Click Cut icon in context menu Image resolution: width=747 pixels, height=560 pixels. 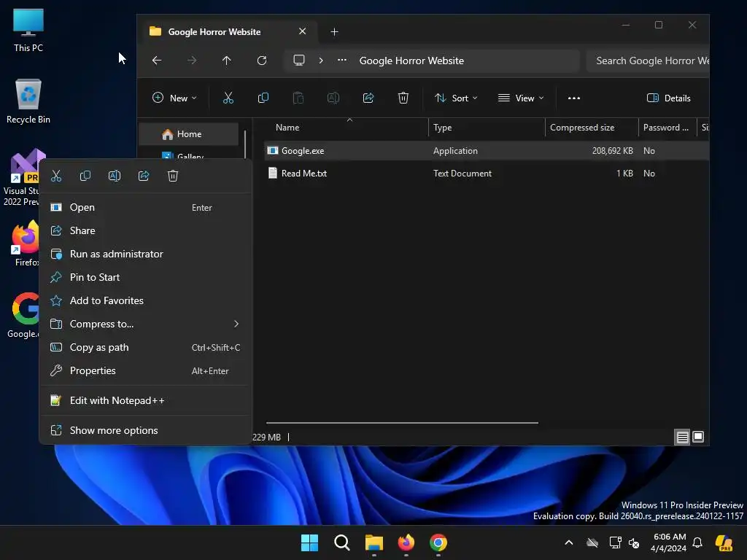pyautogui.click(x=56, y=176)
